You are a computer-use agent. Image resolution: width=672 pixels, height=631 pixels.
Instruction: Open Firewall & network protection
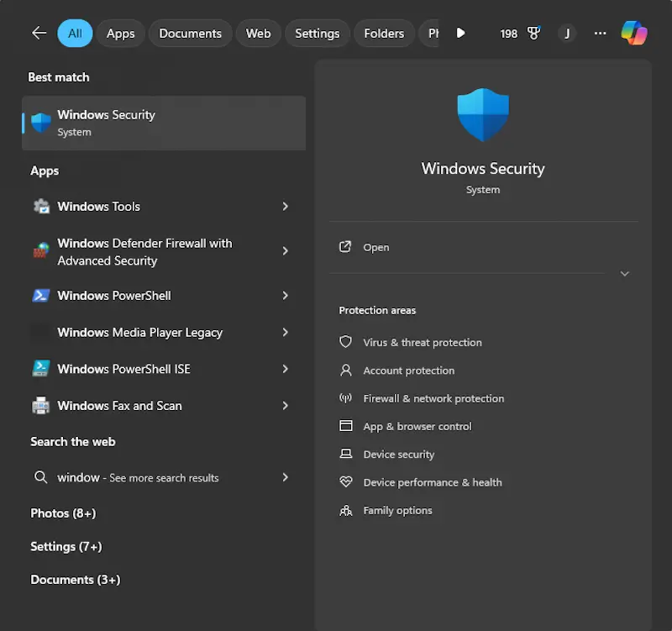433,399
